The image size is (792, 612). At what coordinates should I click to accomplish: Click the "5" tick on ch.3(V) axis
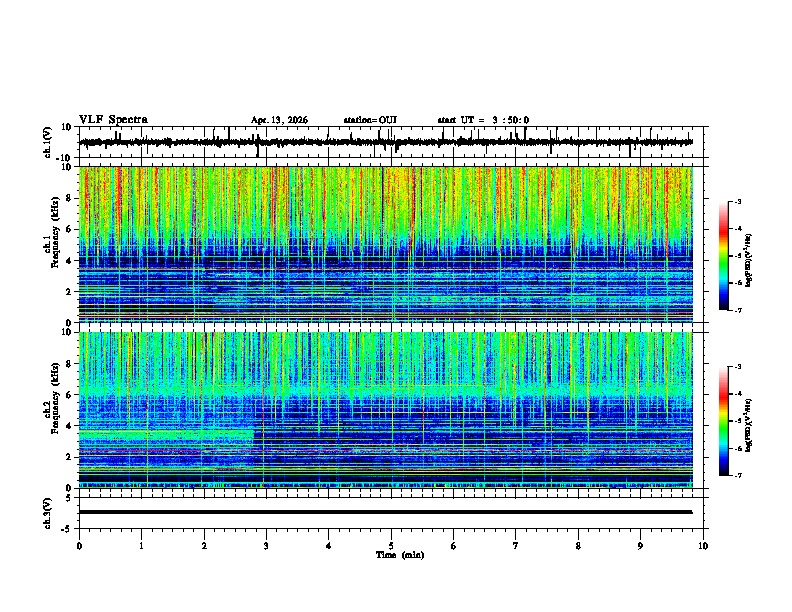click(70, 498)
